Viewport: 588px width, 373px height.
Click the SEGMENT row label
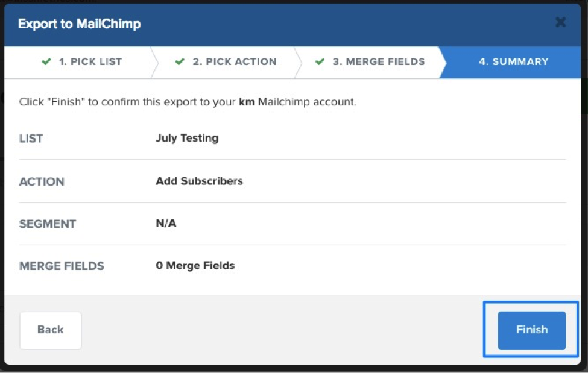pos(48,224)
